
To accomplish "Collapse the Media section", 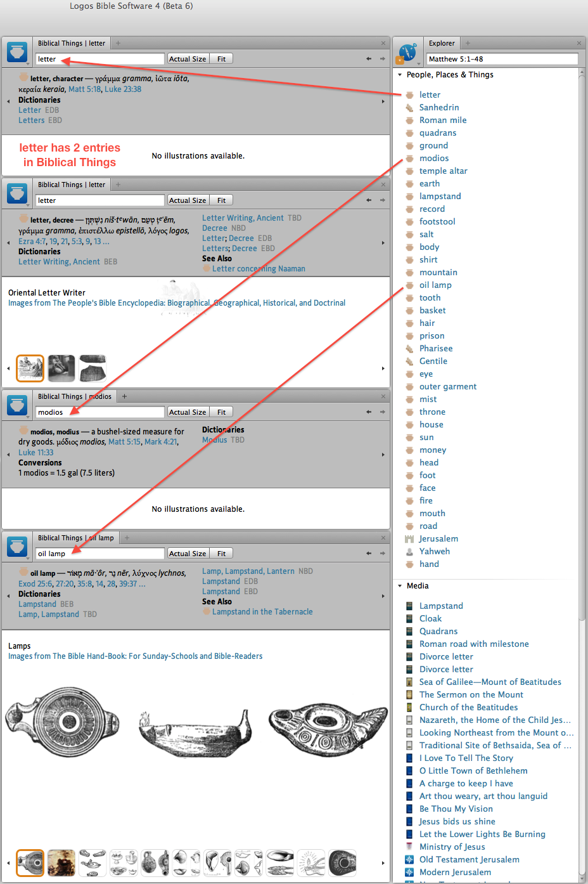I will pos(400,586).
